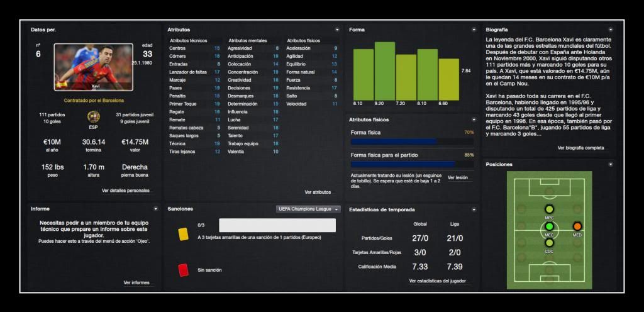Click the Aceleración attribute row

coord(312,48)
